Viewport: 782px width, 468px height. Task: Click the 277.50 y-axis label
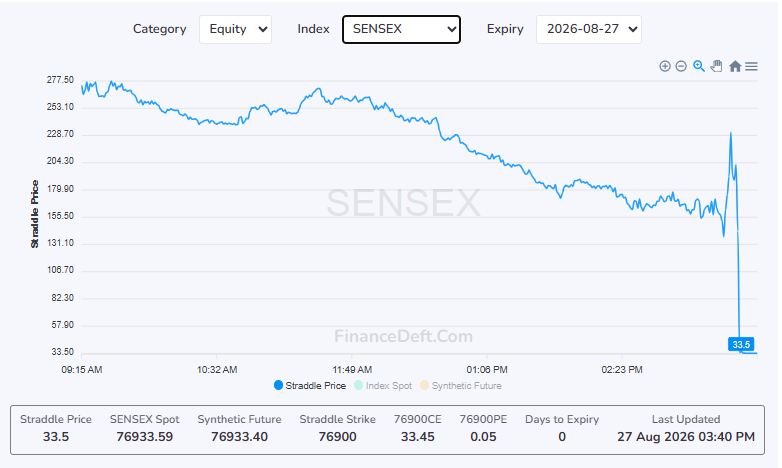click(60, 80)
